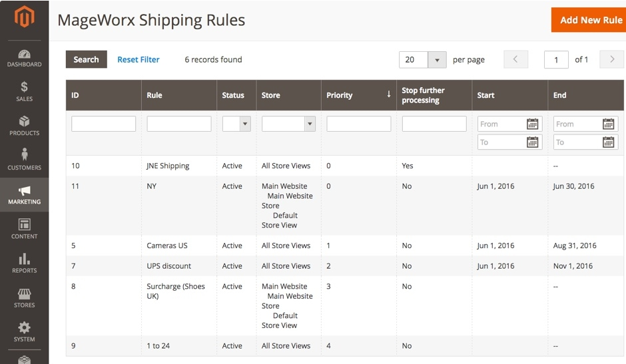This screenshot has width=626, height=364.
Task: Sort by the ID column header
Action: pyautogui.click(x=103, y=95)
